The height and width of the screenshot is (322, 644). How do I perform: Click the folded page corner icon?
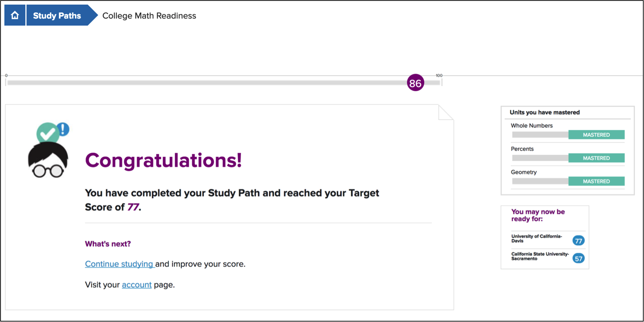446,112
